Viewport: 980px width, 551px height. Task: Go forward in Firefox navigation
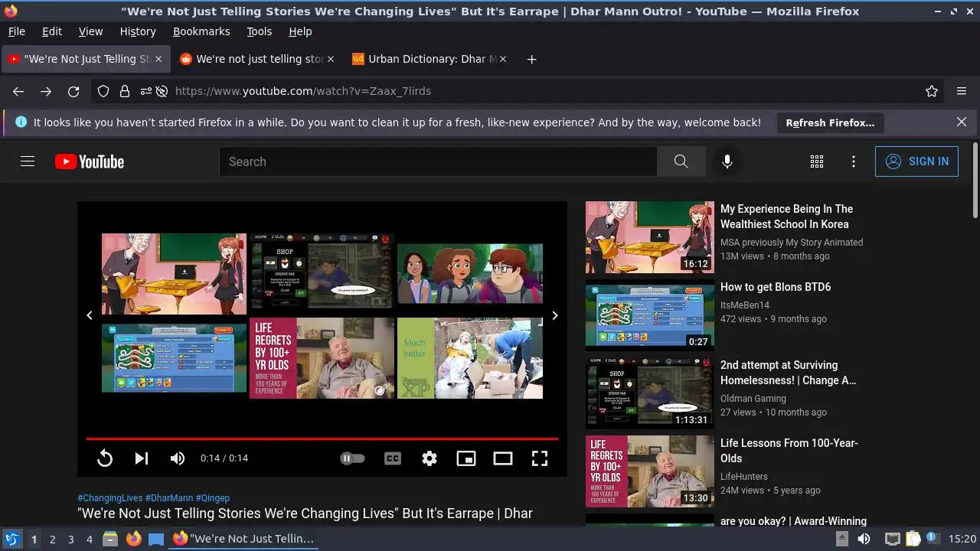(46, 91)
